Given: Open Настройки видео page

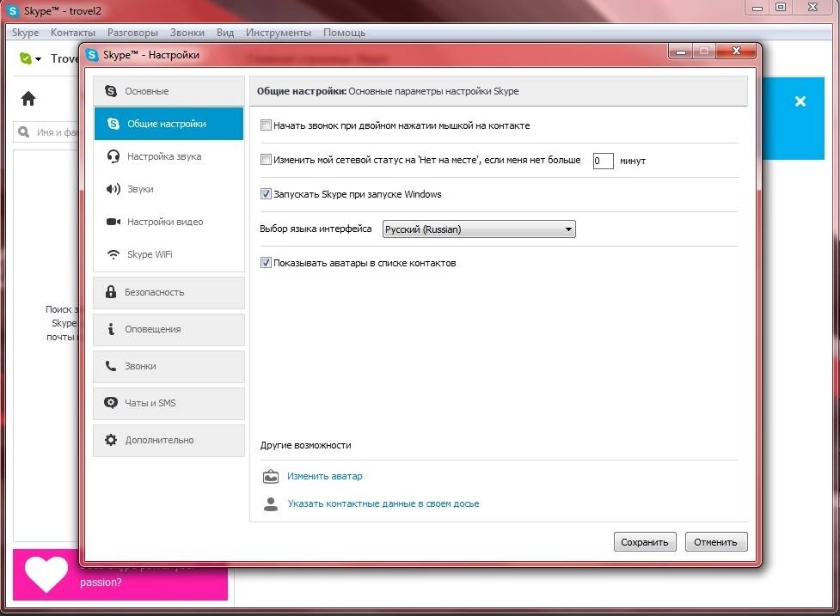Looking at the screenshot, I should pyautogui.click(x=169, y=222).
